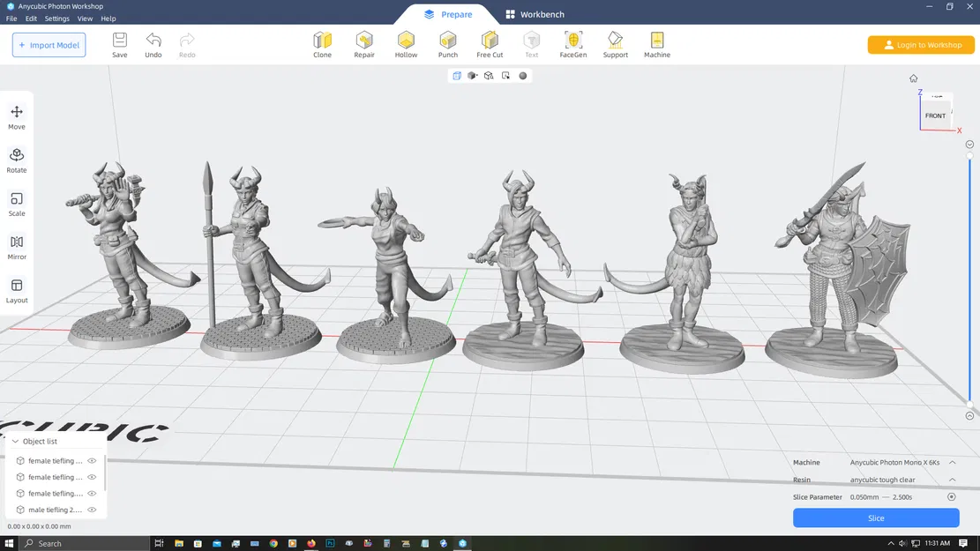Apply the Hollow tool
The image size is (980, 551).
[x=406, y=41]
